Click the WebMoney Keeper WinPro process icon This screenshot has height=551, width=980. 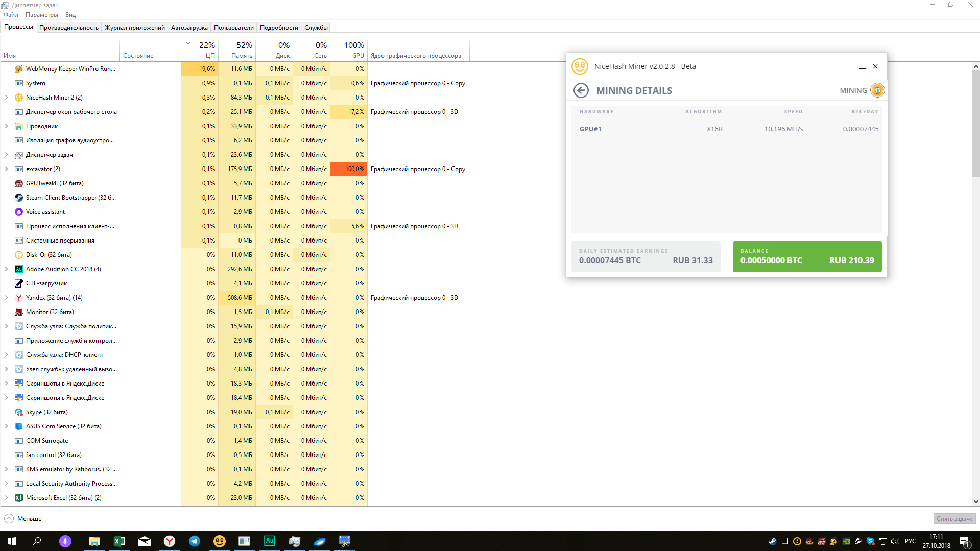click(19, 69)
